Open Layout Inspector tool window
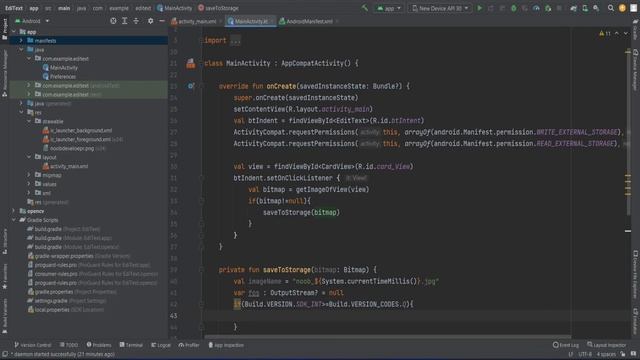The width and height of the screenshot is (640, 360). tap(606, 345)
